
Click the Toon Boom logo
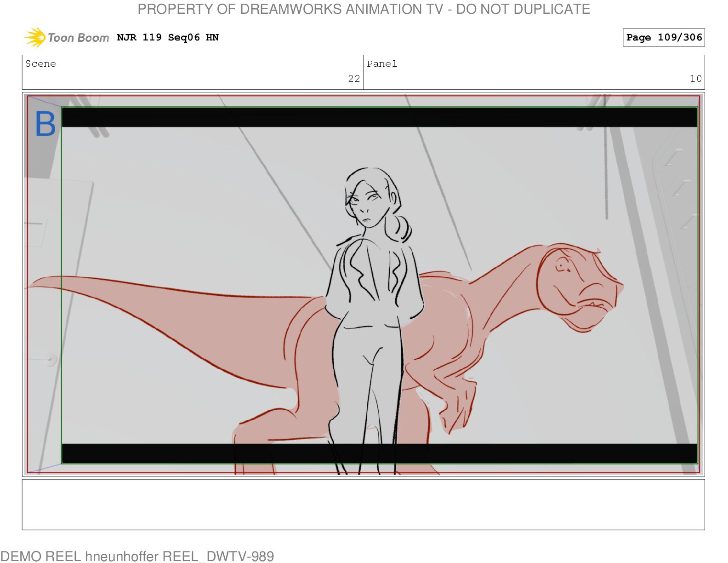[67, 37]
